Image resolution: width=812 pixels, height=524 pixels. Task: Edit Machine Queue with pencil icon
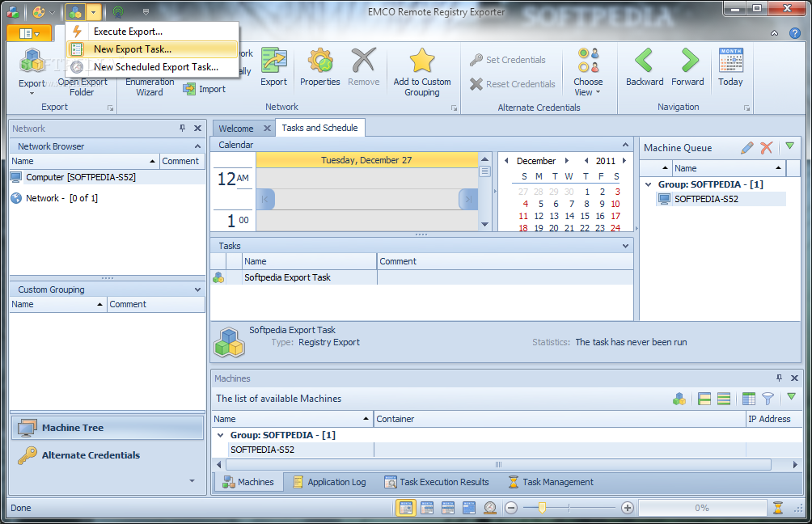pos(746,148)
